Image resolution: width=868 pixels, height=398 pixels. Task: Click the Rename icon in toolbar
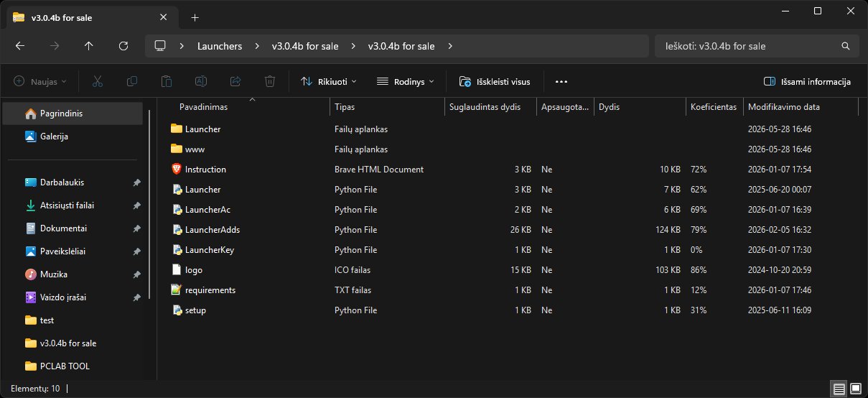click(x=201, y=82)
